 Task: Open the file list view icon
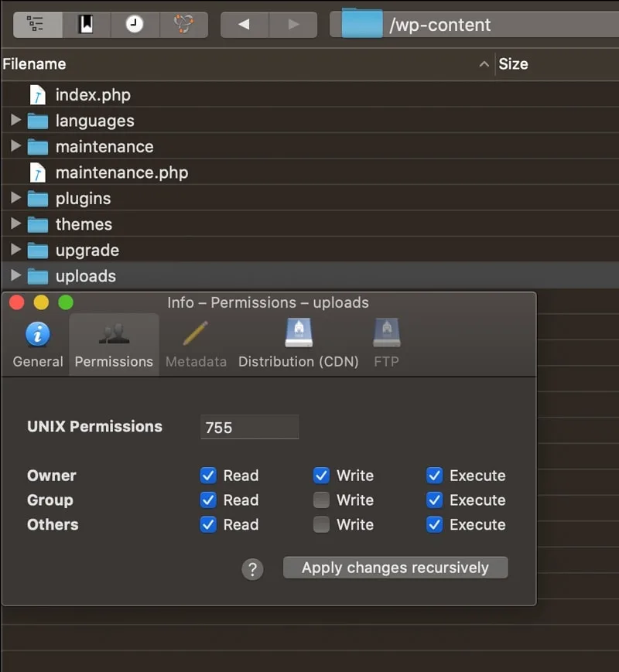coord(36,24)
